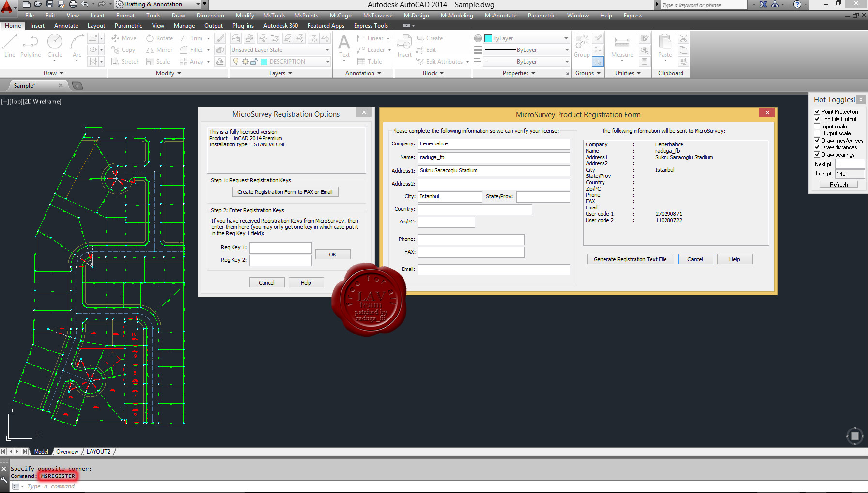Click Create block tool
The height and width of the screenshot is (493, 868).
click(430, 38)
